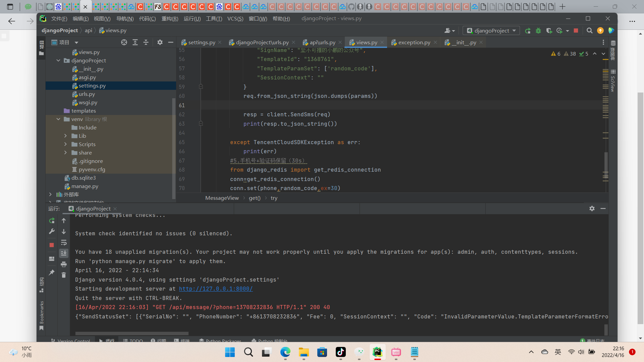This screenshot has width=644, height=362.
Task: Click the Debug bug icon in toolbar
Action: (538, 31)
